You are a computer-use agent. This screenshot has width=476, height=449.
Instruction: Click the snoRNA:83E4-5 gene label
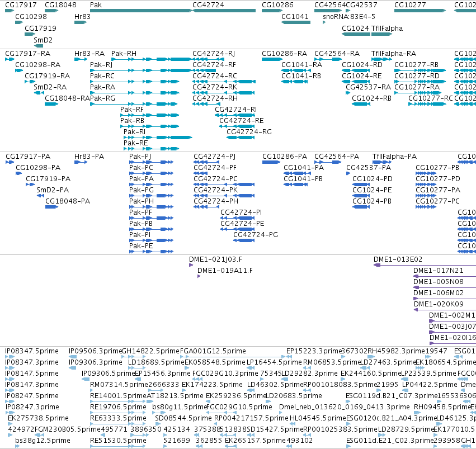[349, 16]
